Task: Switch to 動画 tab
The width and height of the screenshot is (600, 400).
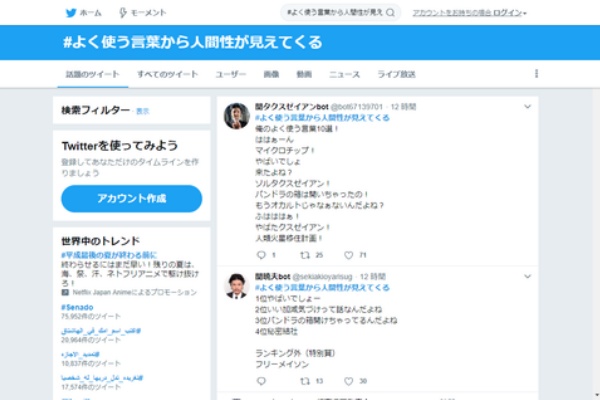Action: [304, 74]
